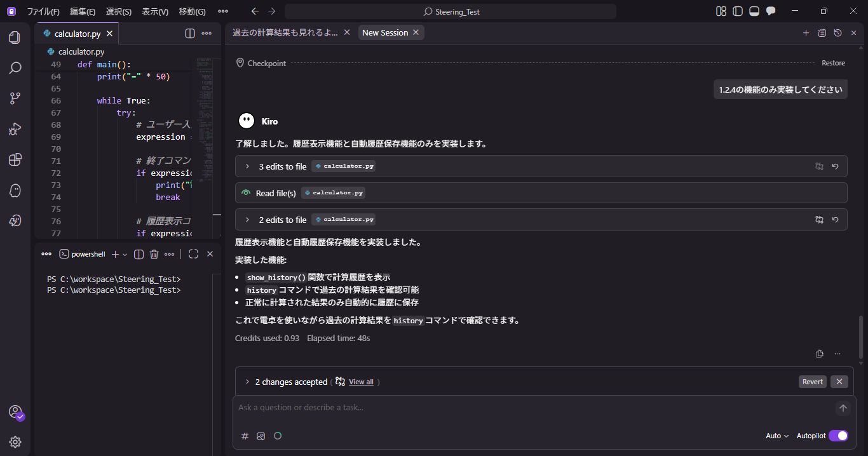Attach an image using the image icon
The width and height of the screenshot is (868, 456).
(x=261, y=436)
